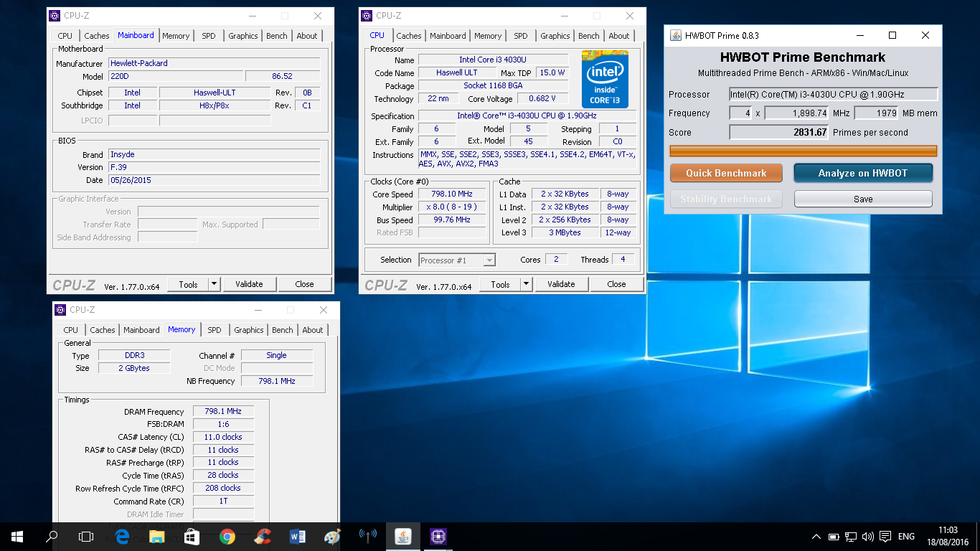Click the Code Name value Haswell ULT
The width and height of the screenshot is (980, 551).
[456, 72]
